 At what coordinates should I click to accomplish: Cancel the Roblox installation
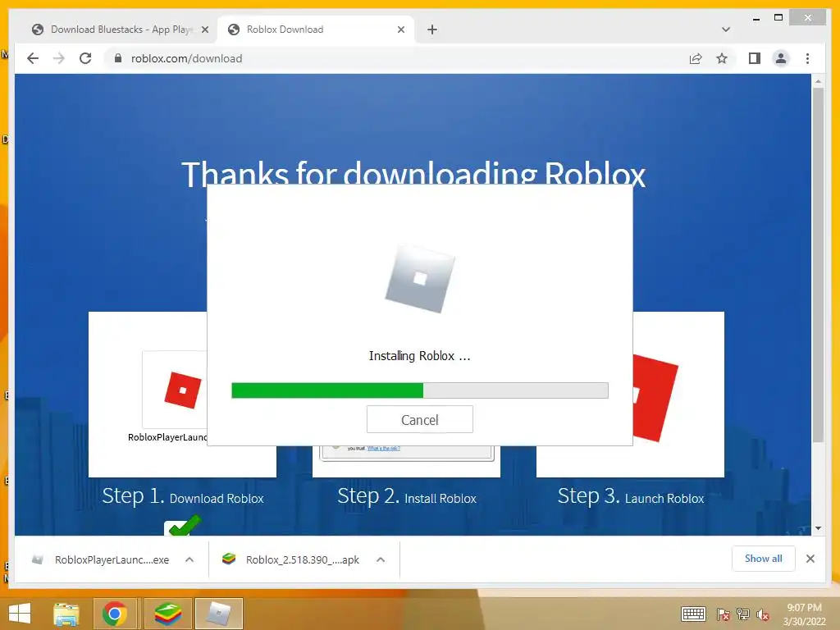(419, 419)
